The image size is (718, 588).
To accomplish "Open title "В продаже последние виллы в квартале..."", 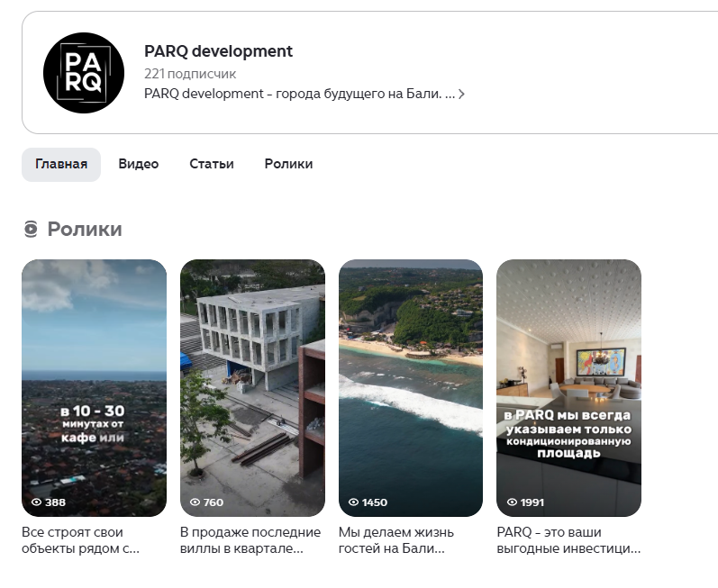I will (250, 540).
